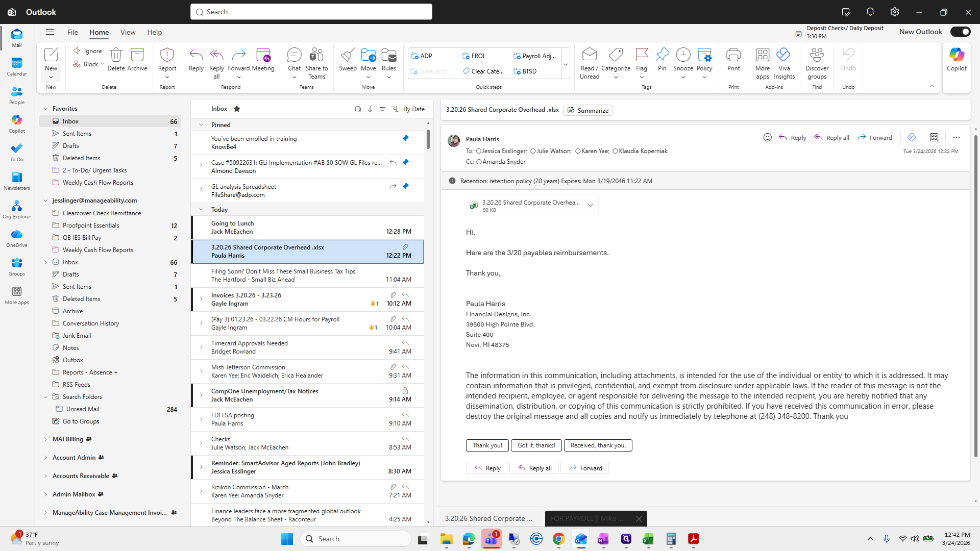The image size is (980, 551).
Task: Unpin the GL analysis Spreadsheet email
Action: [405, 186]
